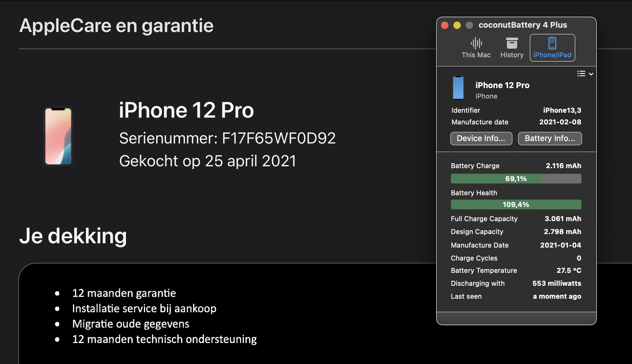Image resolution: width=632 pixels, height=364 pixels.
Task: Click the Gekocht op 25 april 2021 text
Action: pos(208,161)
